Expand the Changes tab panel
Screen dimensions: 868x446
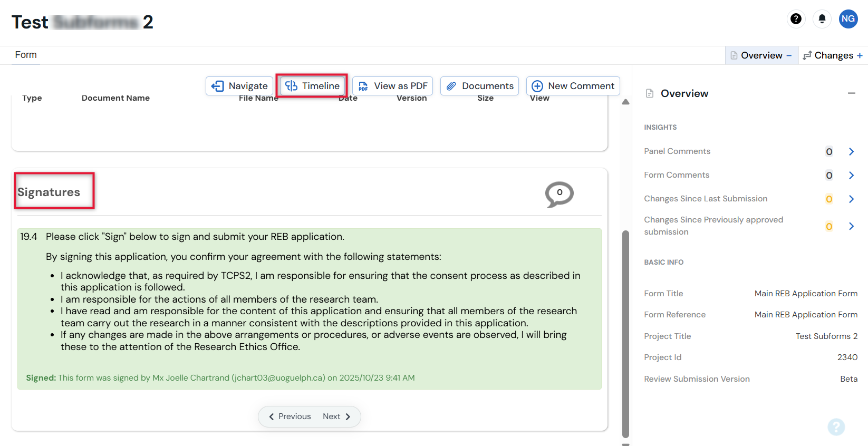click(x=833, y=55)
